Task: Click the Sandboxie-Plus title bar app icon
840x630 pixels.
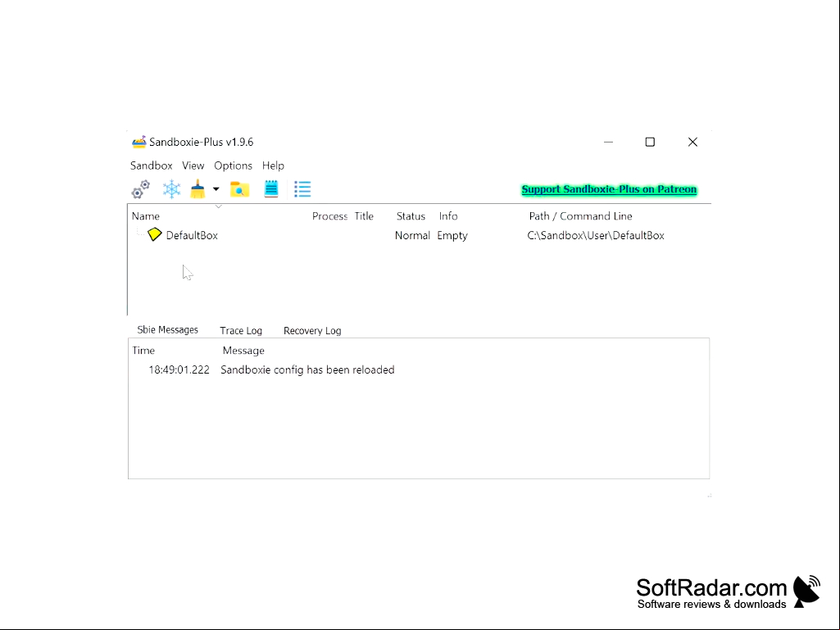Action: [138, 142]
